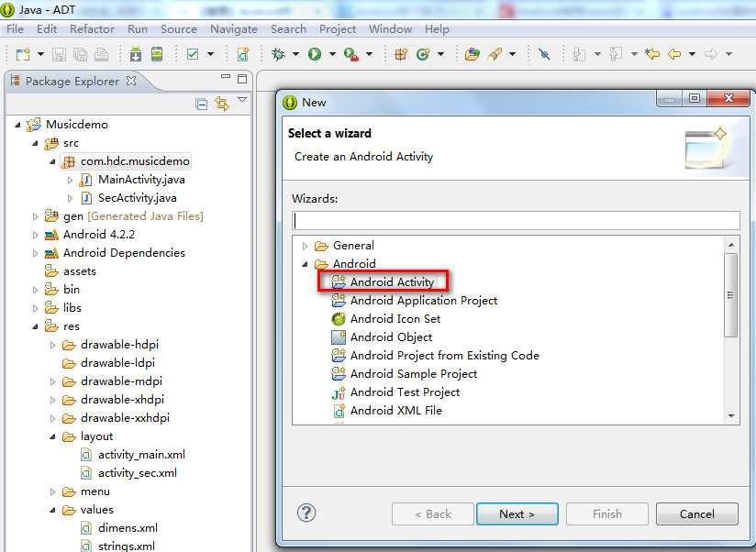Click the help question mark icon
This screenshot has height=552, width=756.
click(306, 513)
